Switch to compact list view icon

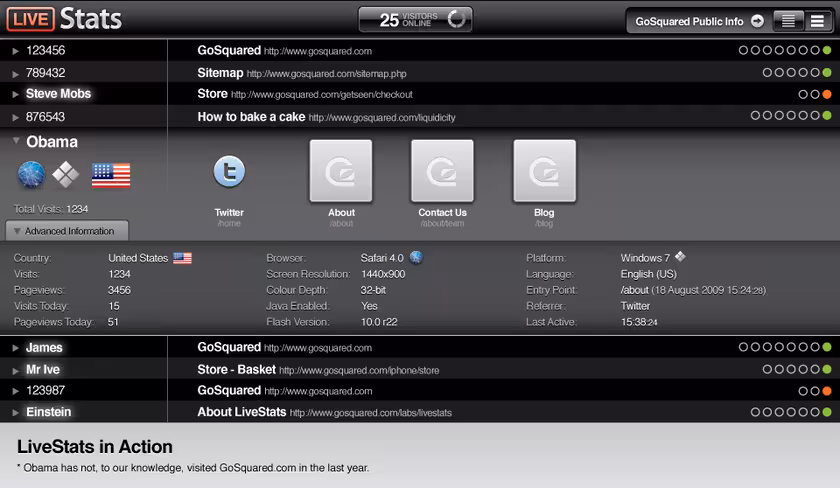[x=788, y=21]
